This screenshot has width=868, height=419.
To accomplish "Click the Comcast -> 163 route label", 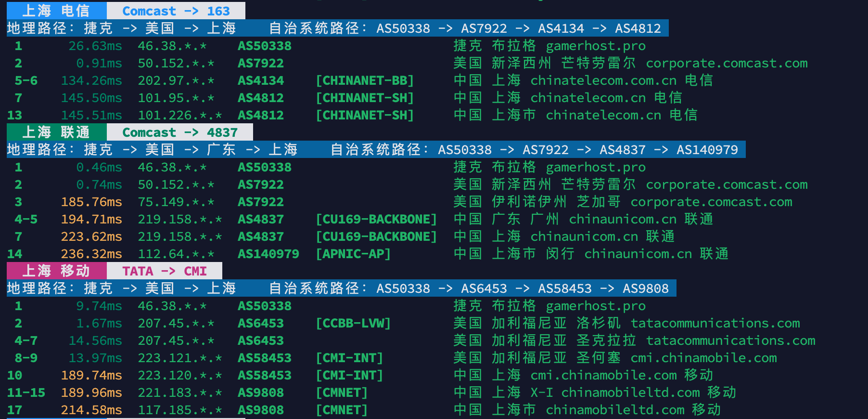I will tap(176, 11).
